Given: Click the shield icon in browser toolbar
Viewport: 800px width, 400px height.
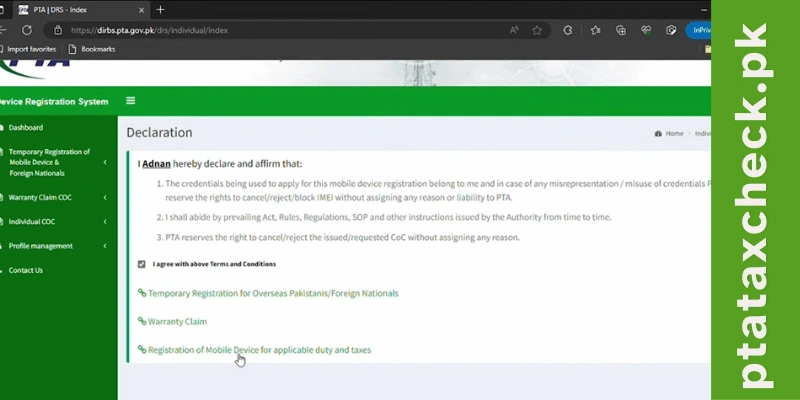Looking at the screenshot, I should point(671,30).
